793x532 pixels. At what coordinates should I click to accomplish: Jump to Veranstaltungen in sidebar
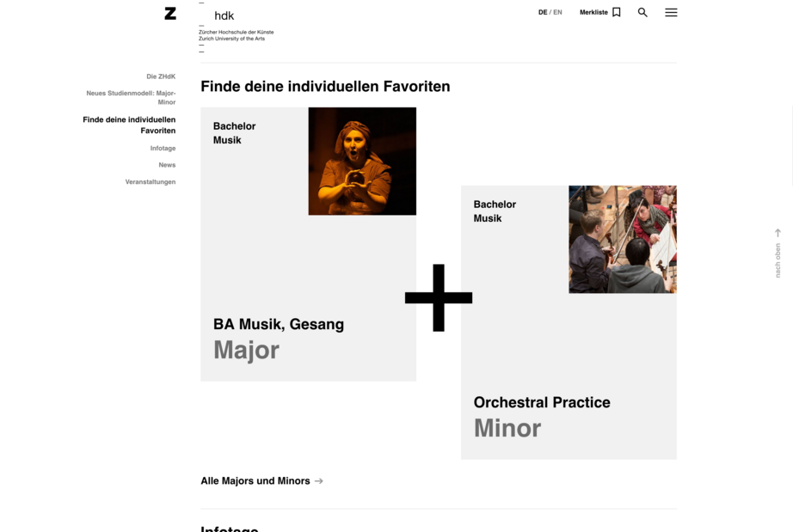pyautogui.click(x=151, y=182)
